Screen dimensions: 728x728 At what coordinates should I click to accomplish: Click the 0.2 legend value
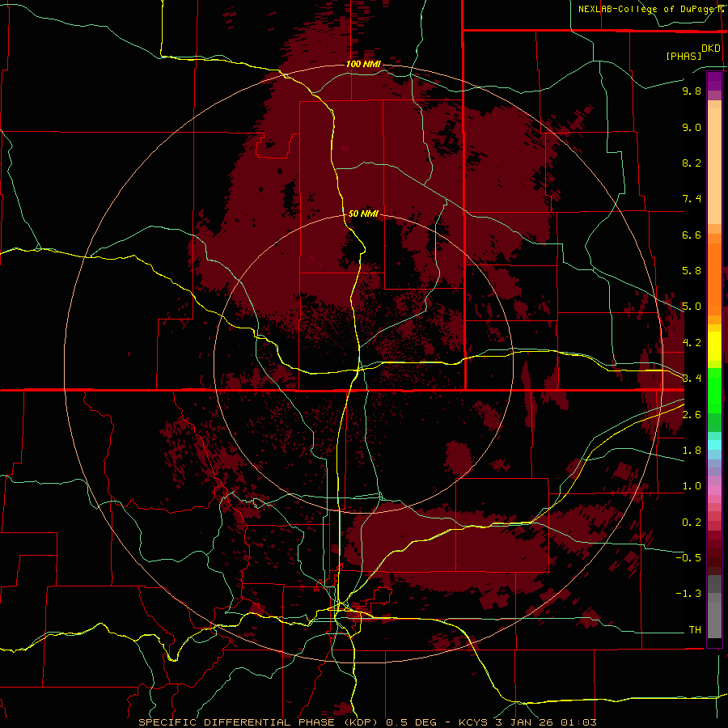[x=692, y=523]
